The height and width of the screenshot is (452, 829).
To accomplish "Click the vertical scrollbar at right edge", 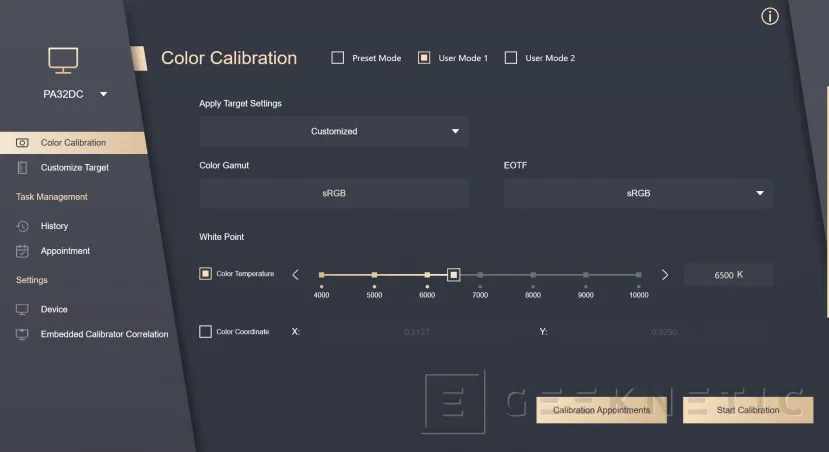I will click(827, 202).
